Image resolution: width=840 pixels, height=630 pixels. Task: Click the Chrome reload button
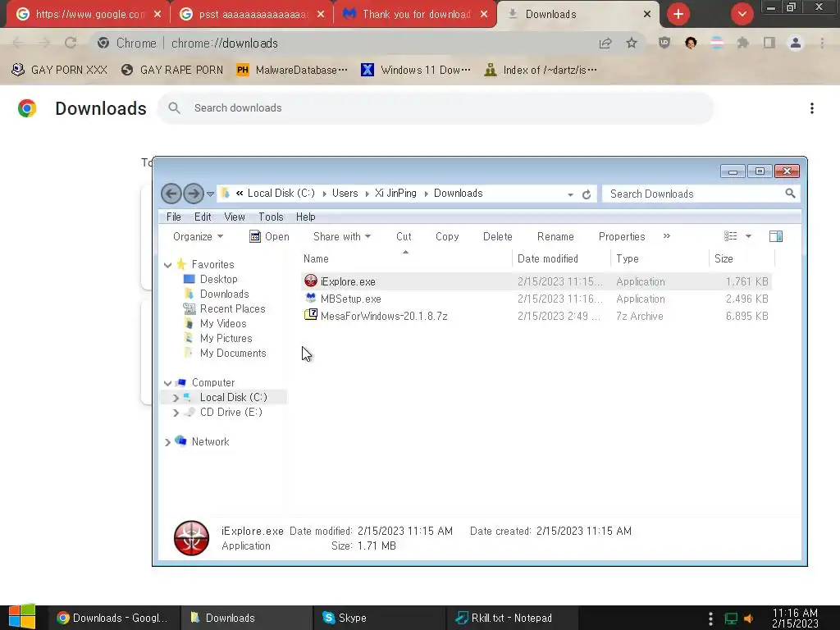coord(71,43)
